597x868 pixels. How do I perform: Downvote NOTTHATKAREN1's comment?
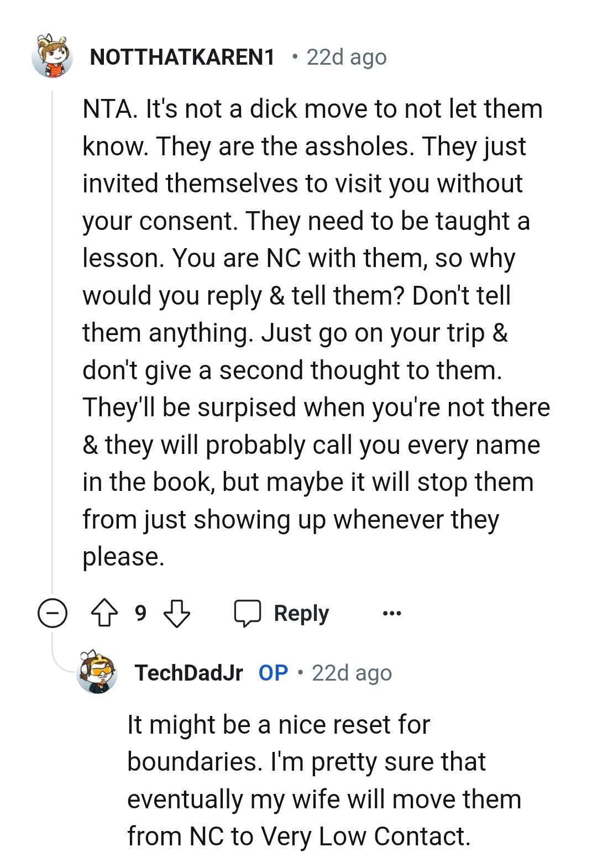tap(177, 613)
